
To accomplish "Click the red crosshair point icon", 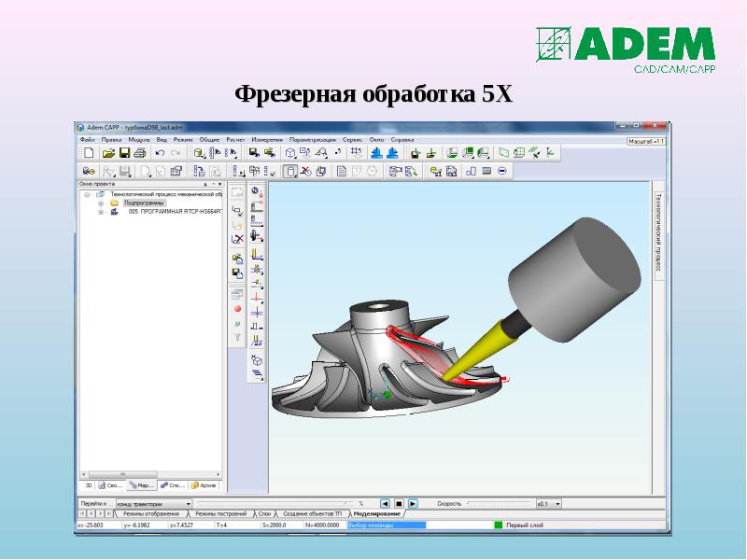I will click(257, 298).
